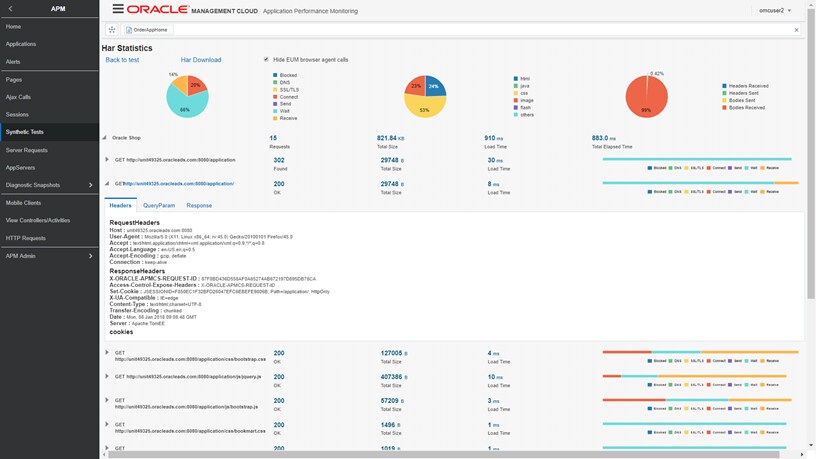816x459 pixels.
Task: Open the APM Admin submenu arrow
Action: 91,256
